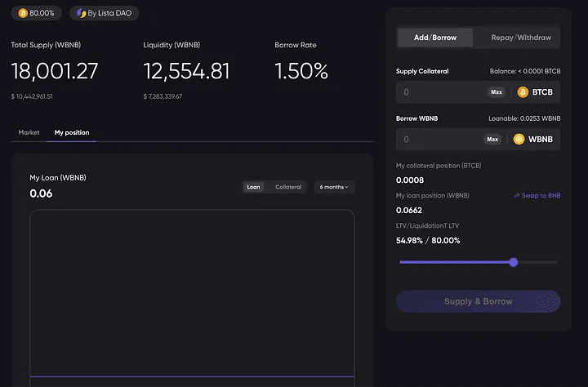Select the Add/Borrow mode
588x387 pixels.
pyautogui.click(x=435, y=38)
